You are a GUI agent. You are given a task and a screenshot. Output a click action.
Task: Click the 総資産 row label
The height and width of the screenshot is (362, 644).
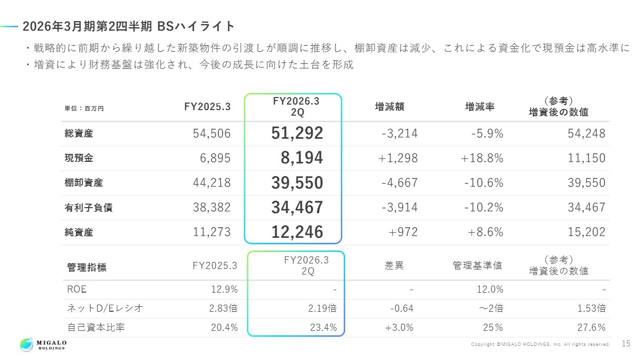(79, 134)
